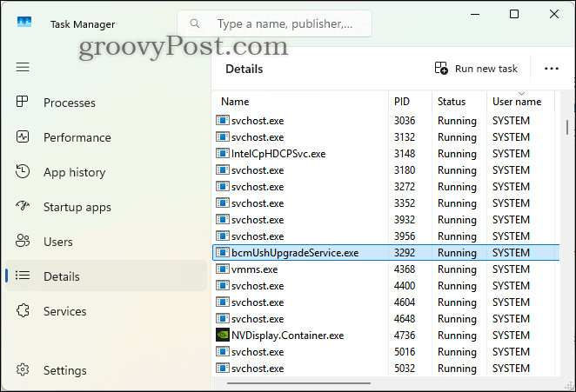This screenshot has width=576, height=392.
Task: Sort by User name column header
Action: click(x=520, y=102)
